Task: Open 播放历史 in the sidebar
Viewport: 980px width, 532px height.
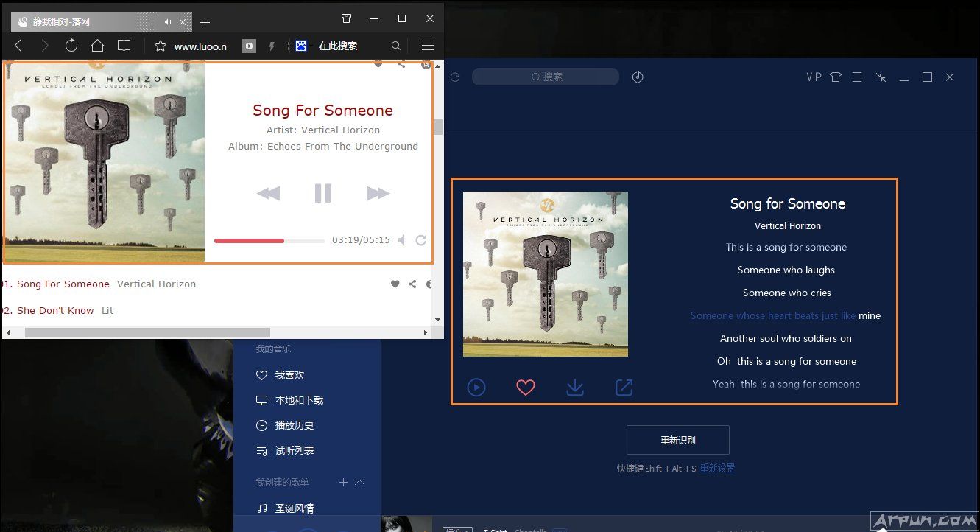Action: 294,425
